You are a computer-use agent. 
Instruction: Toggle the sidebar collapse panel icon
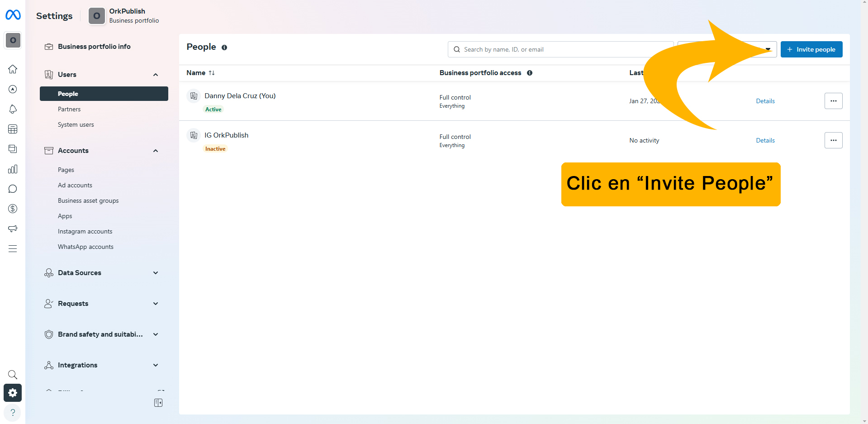[x=158, y=403]
